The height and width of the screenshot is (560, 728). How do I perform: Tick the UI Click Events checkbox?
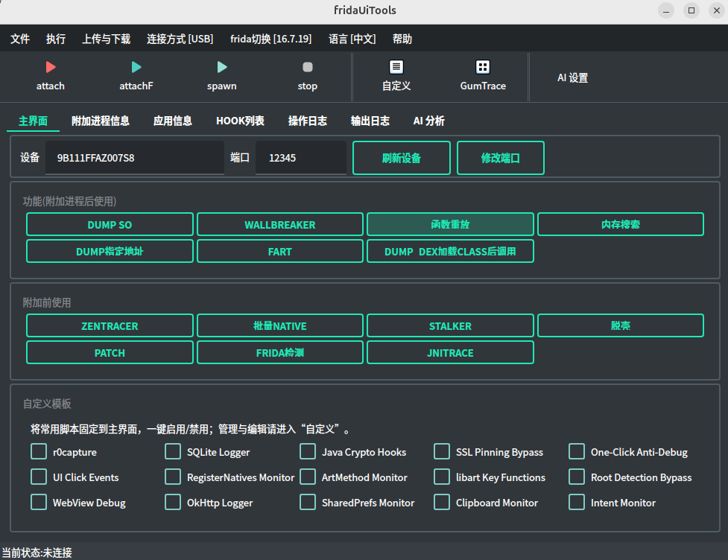coord(39,477)
